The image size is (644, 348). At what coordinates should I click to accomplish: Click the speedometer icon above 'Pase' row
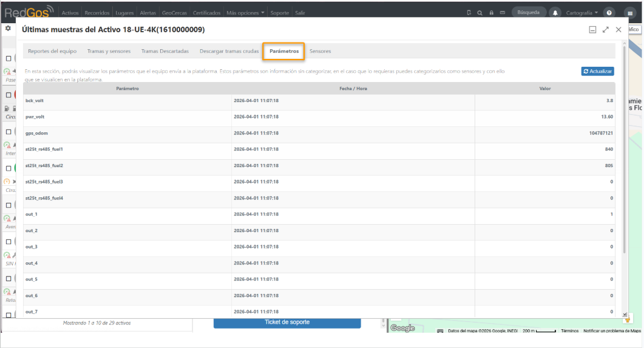pos(7,72)
